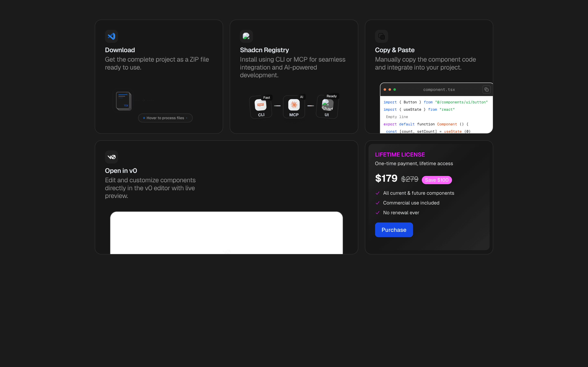Click the checkmark beside No renewal ever

(x=377, y=213)
